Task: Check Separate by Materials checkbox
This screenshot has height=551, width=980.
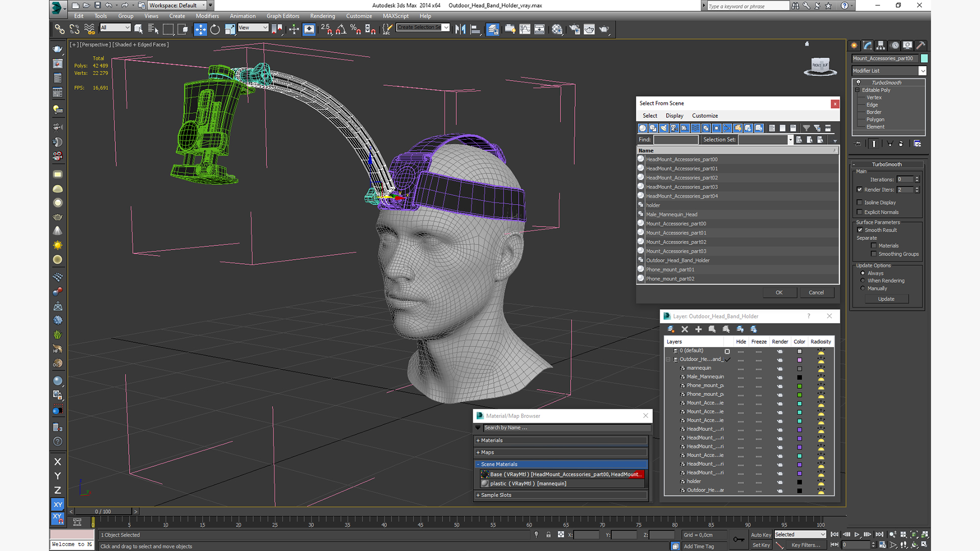Action: (874, 246)
